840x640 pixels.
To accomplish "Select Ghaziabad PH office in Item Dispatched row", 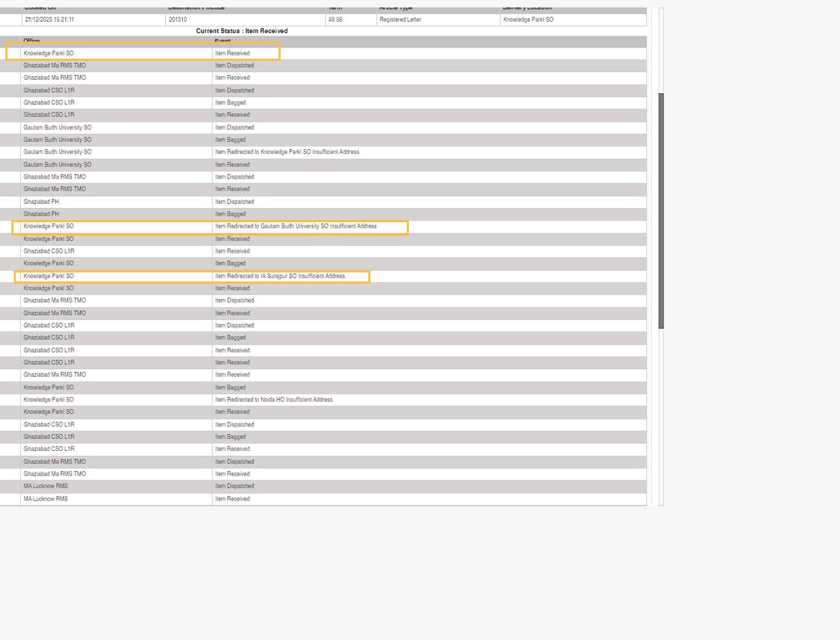I will pos(41,202).
